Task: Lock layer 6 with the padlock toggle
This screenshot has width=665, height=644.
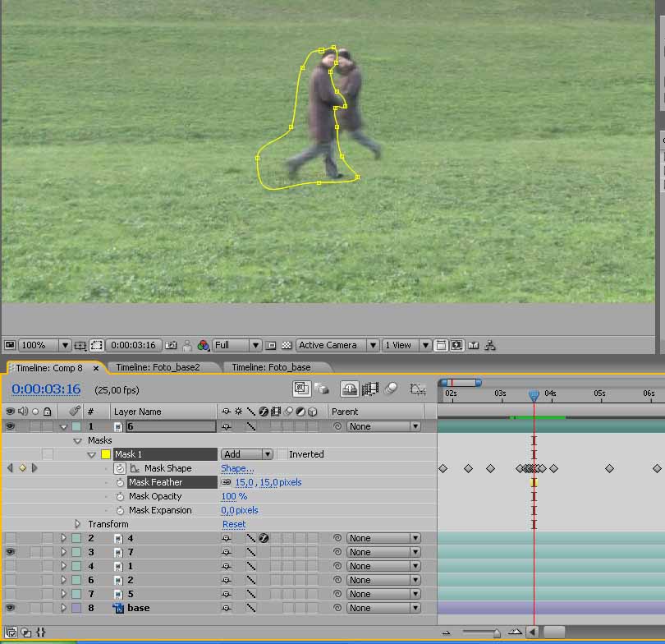Action: click(x=47, y=426)
